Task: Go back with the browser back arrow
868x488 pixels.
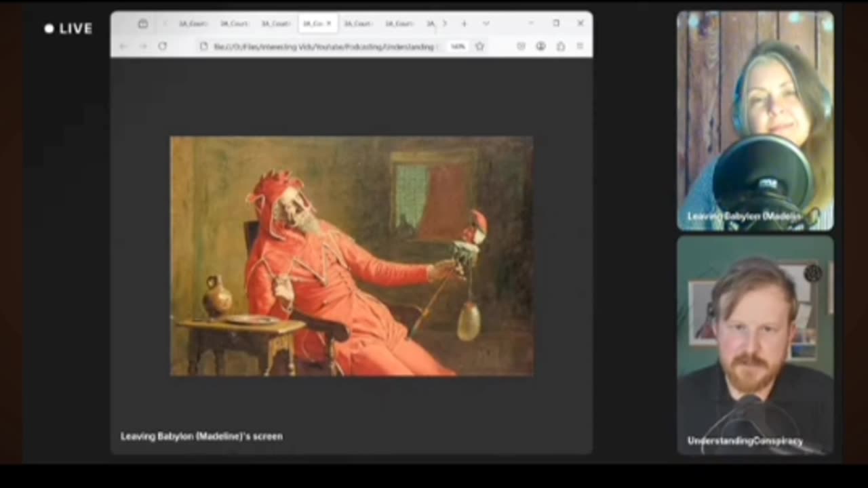Action: coord(123,46)
